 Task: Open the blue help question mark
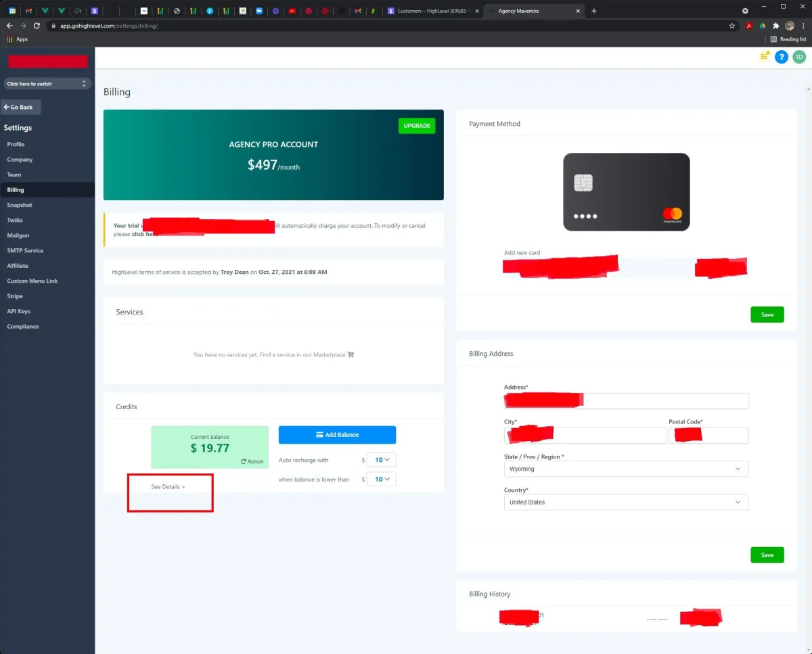pos(782,57)
